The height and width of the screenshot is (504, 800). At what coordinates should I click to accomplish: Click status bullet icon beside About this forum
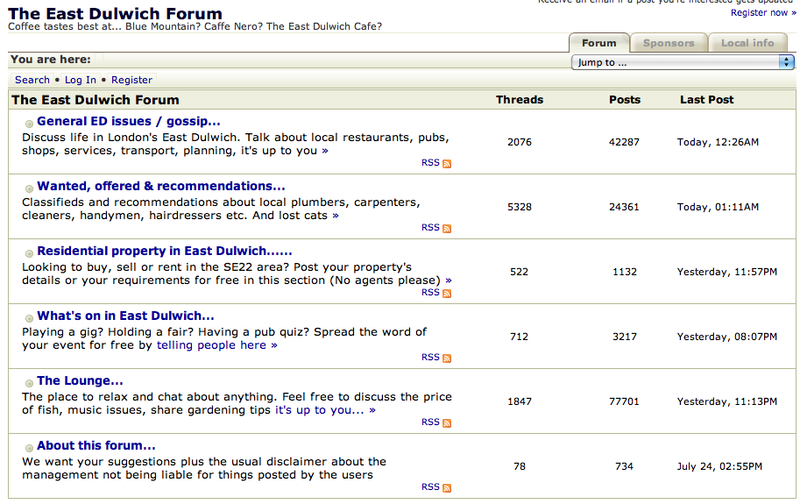click(x=29, y=448)
